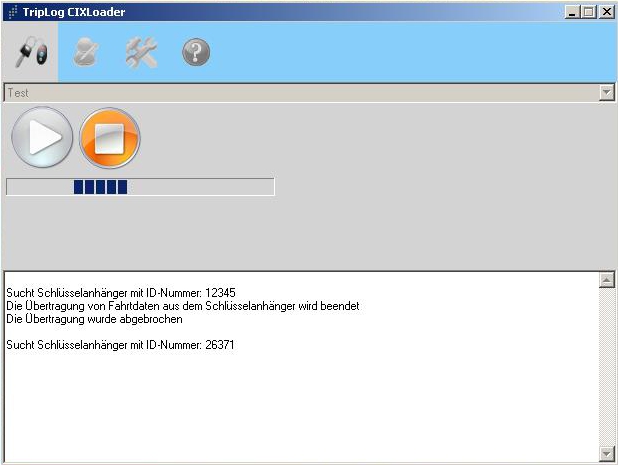Click log line 'Die Übertragung wurde abgebrochen'
The width and height of the screenshot is (618, 465).
click(x=95, y=319)
